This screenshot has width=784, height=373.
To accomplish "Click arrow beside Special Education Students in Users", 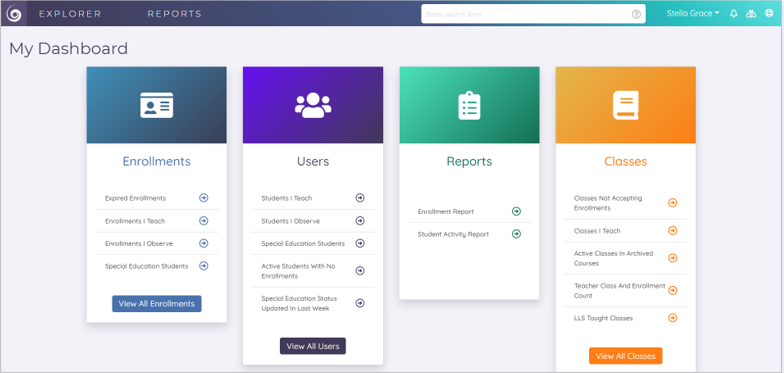I will tap(360, 243).
